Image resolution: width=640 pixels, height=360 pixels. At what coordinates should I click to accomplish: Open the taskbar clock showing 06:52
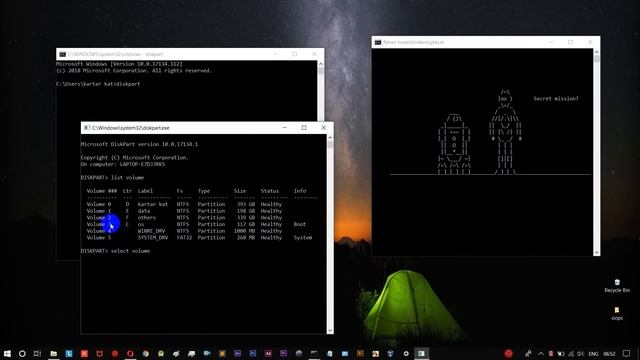(609, 353)
